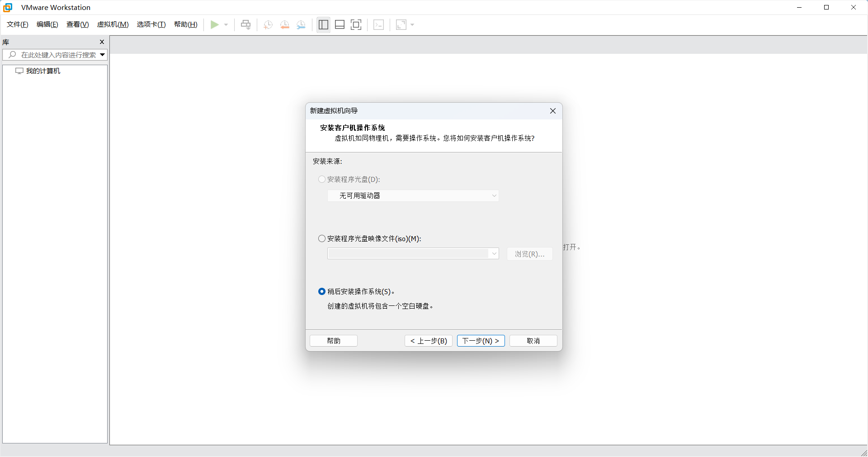This screenshot has height=457, width=868.
Task: Click the VMware Workstation logo in title bar
Action: tap(8, 7)
